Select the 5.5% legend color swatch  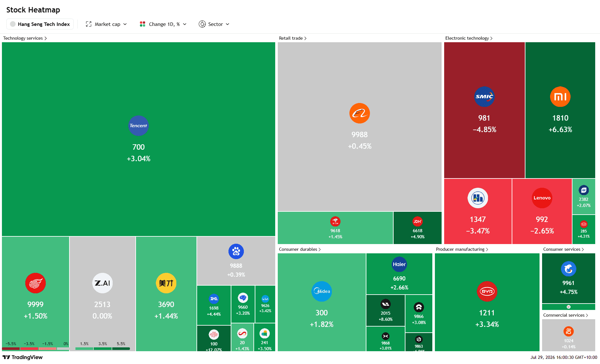click(121, 349)
